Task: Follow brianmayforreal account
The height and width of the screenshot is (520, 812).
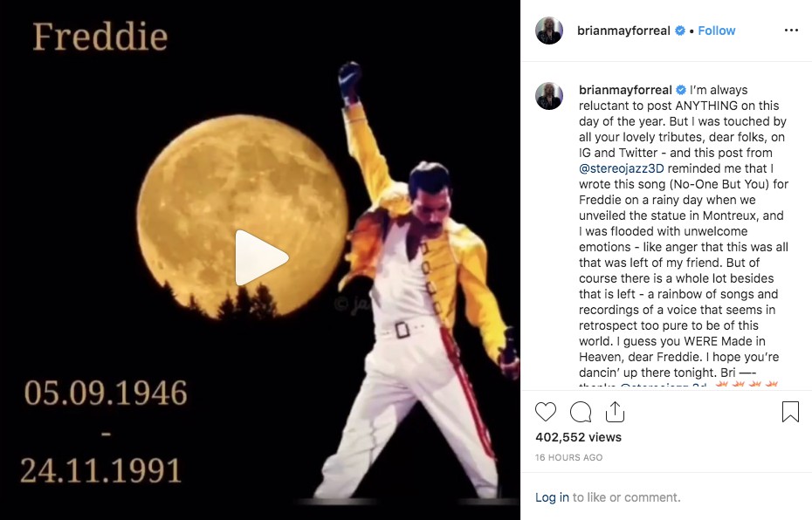Action: point(716,31)
